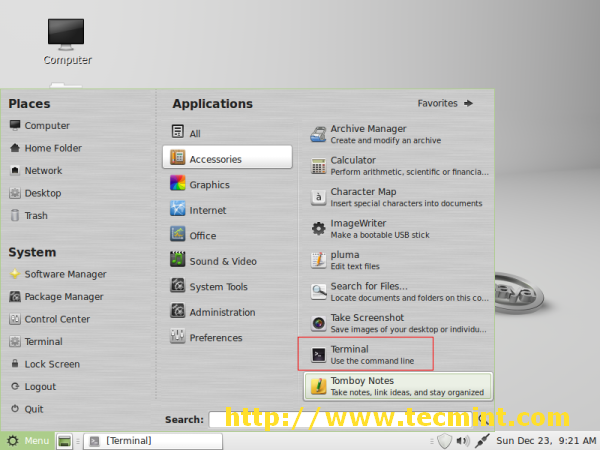The width and height of the screenshot is (600, 450).
Task: Click the pluma text editor icon
Action: [318, 260]
